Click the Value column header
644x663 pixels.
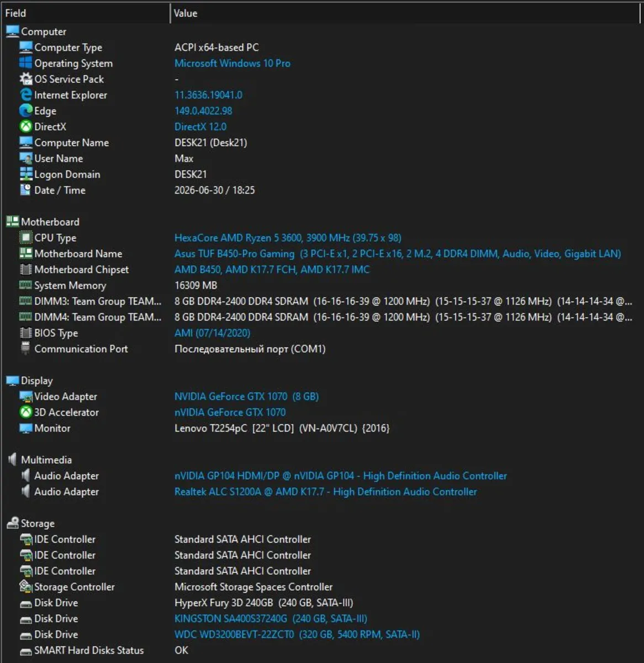click(x=406, y=13)
